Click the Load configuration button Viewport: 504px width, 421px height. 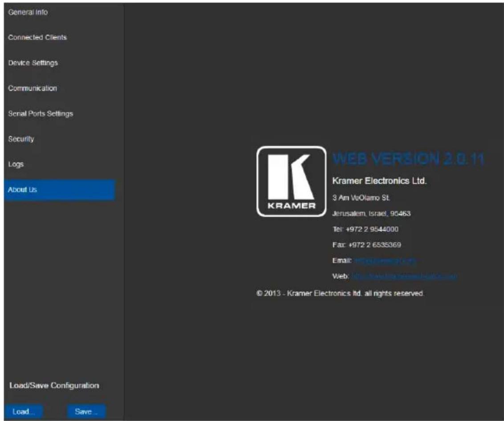click(24, 412)
